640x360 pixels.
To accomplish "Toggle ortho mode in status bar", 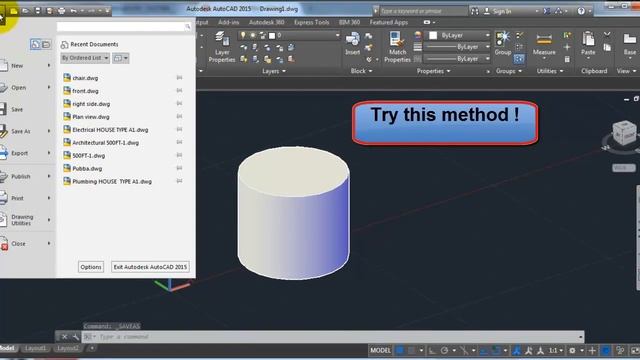I will click(432, 350).
